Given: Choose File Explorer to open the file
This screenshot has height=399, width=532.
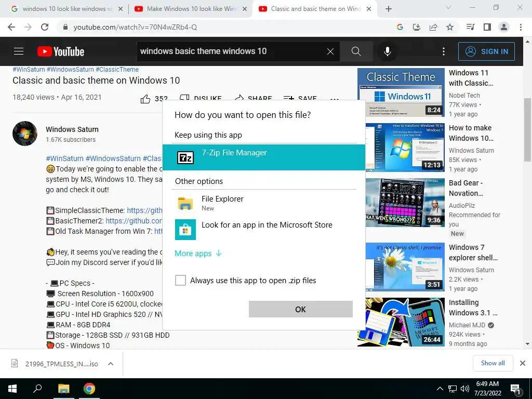Looking at the screenshot, I should (x=263, y=203).
